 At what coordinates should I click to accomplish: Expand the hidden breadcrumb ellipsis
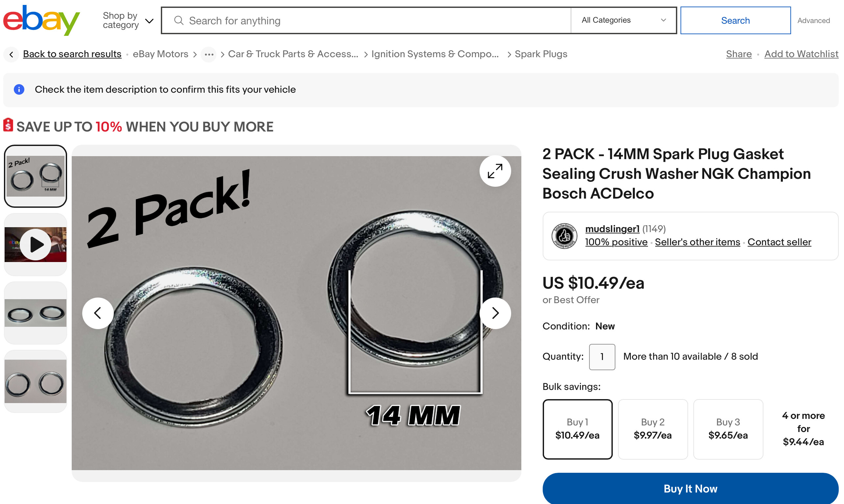pos(209,54)
